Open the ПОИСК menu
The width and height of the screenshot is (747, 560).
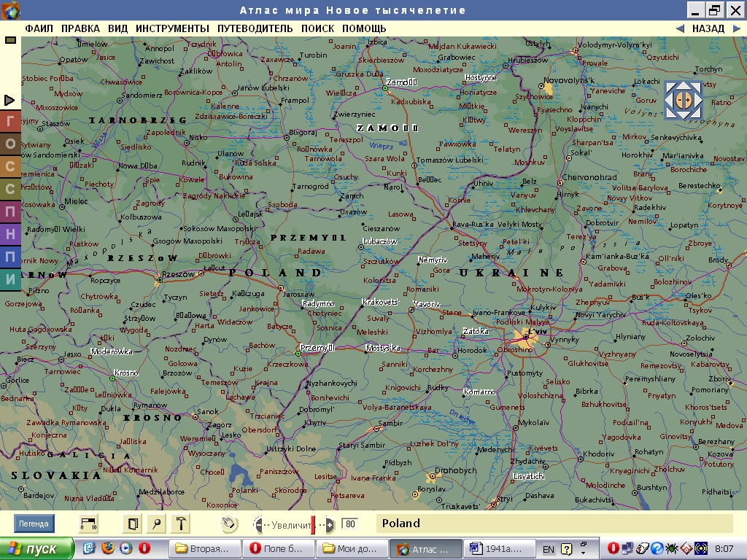pyautogui.click(x=318, y=28)
